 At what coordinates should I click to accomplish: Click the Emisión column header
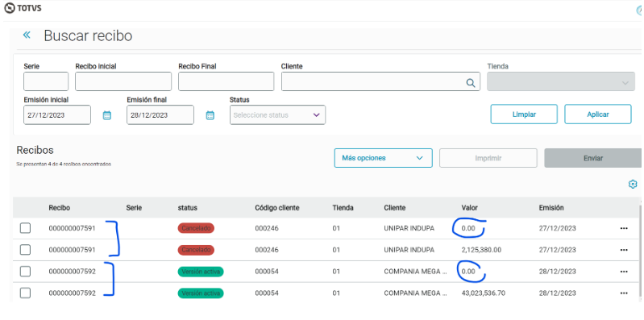(551, 208)
